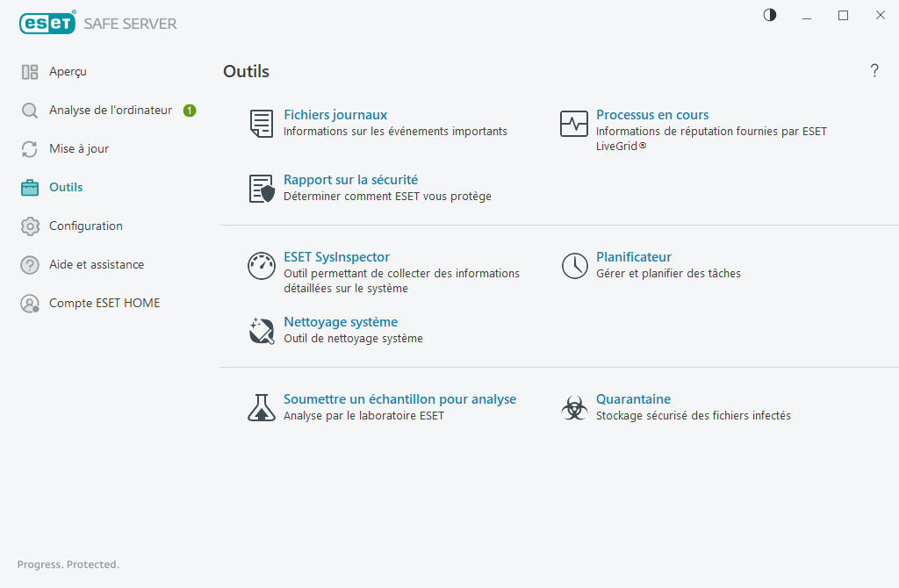Launch ESET SysInspector via its gauge icon

pos(261,265)
